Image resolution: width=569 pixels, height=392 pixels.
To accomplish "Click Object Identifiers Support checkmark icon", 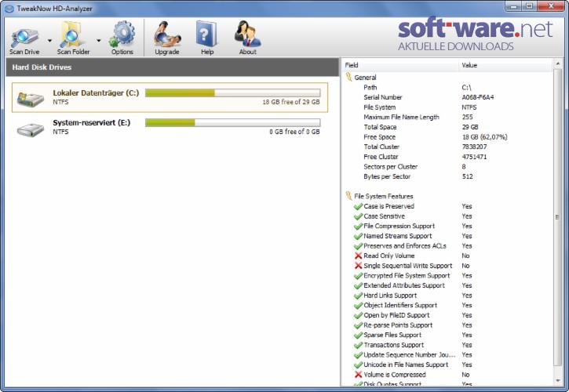I will [358, 305].
